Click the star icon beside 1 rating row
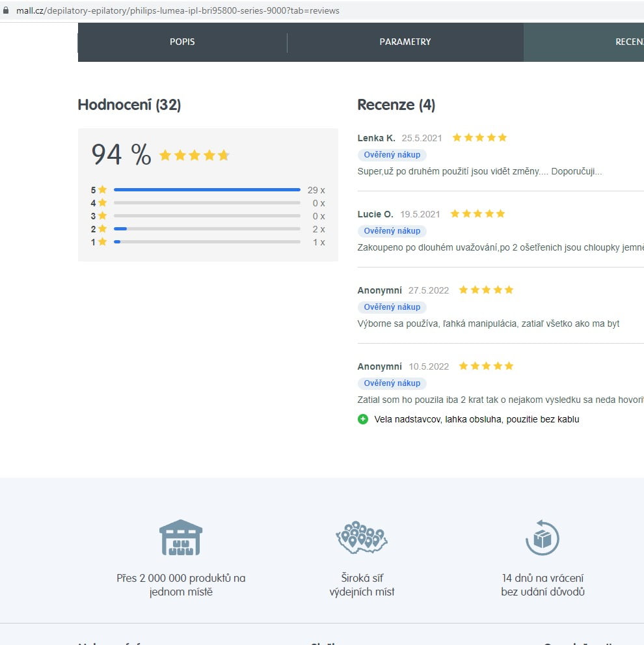Viewport: 644px width, 645px height. pyautogui.click(x=102, y=242)
